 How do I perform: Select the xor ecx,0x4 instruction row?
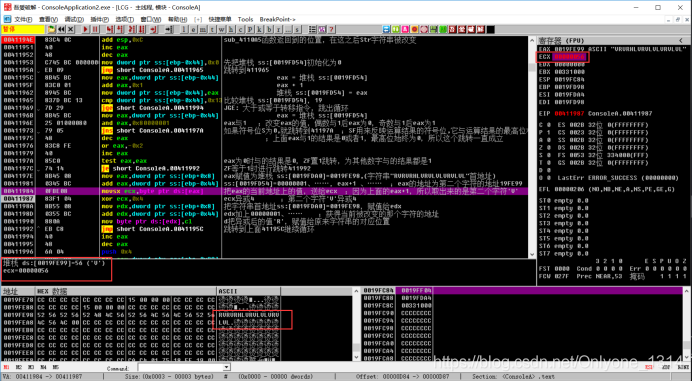[x=264, y=199]
